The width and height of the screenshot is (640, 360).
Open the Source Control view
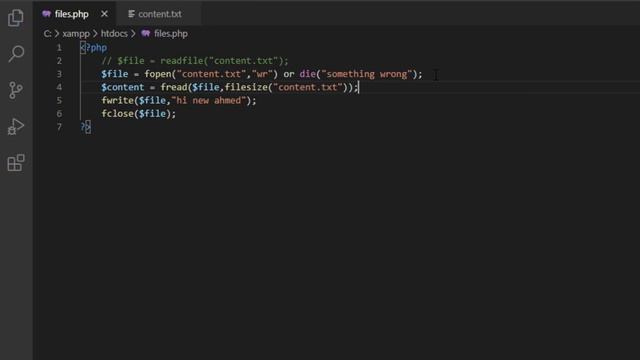click(16, 90)
